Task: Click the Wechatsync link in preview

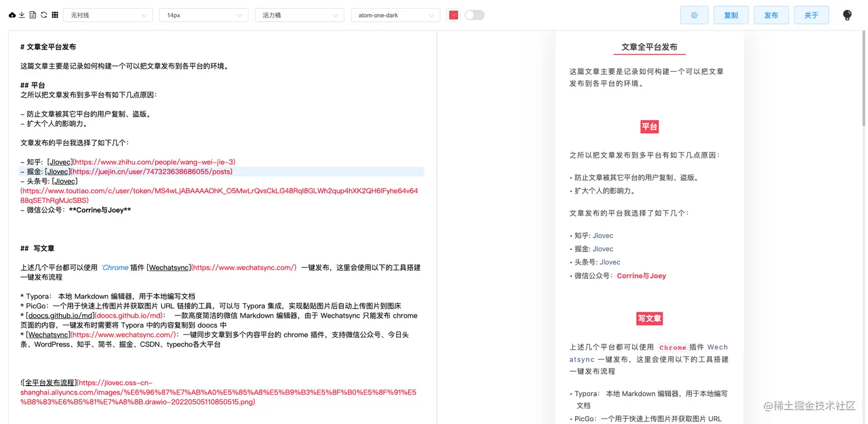Action: [649, 353]
